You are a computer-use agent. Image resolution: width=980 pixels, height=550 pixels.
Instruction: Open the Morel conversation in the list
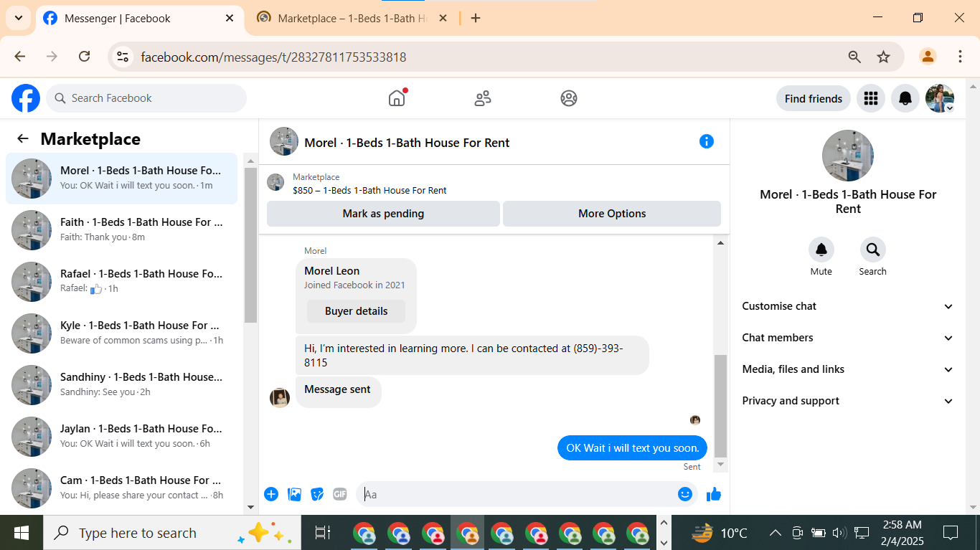pyautogui.click(x=121, y=179)
